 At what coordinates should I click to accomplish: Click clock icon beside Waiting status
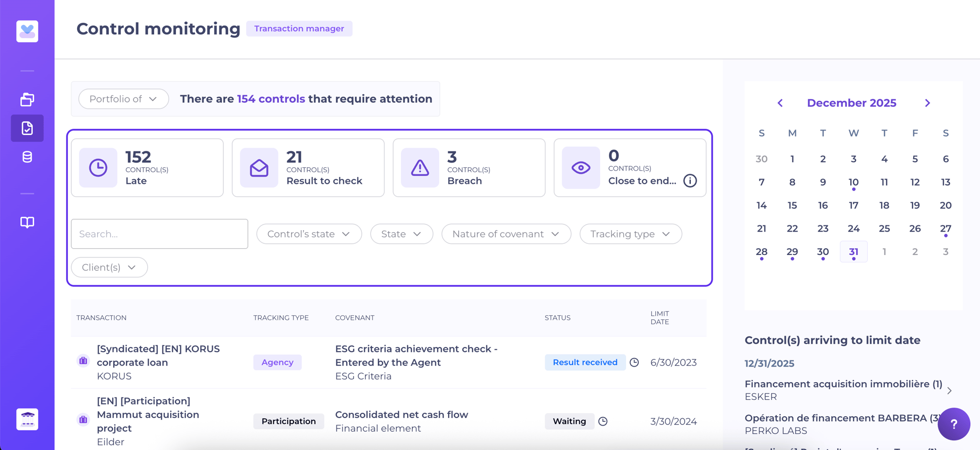click(x=603, y=421)
